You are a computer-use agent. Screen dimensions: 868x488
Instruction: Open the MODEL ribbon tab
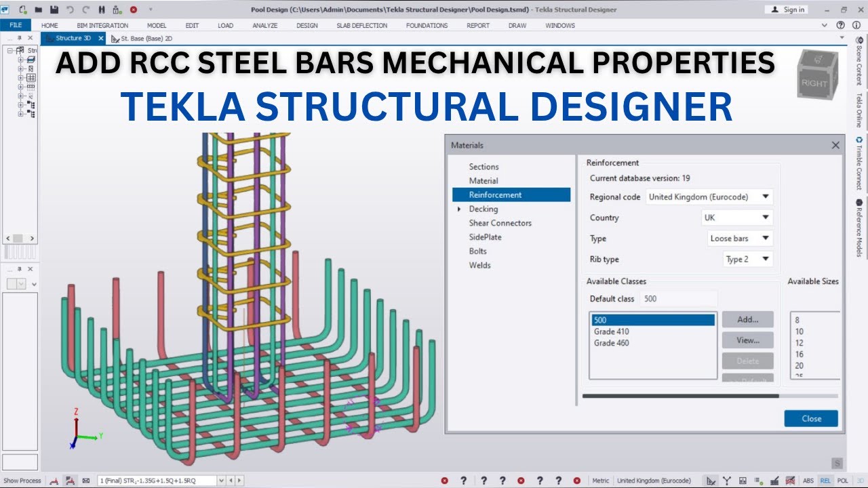(157, 25)
